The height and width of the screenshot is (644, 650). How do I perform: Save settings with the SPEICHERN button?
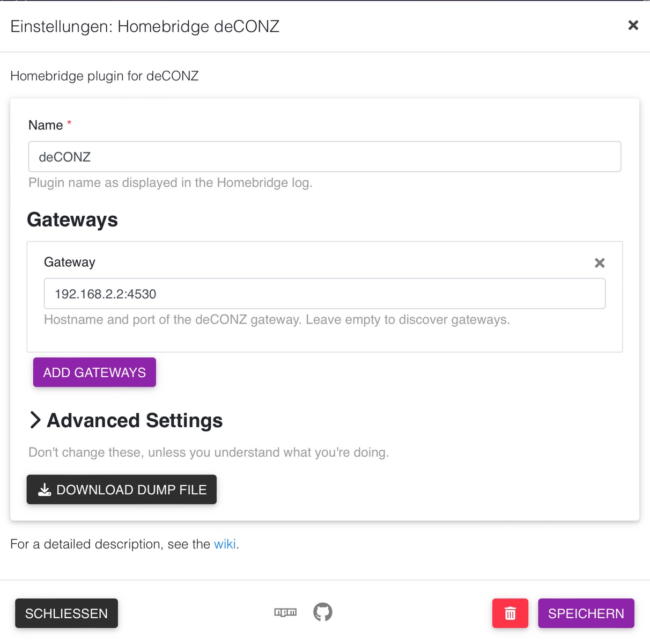[586, 613]
